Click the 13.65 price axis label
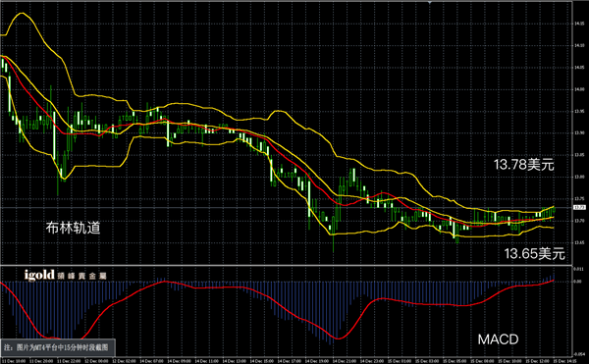589x364 pixels. (x=579, y=242)
